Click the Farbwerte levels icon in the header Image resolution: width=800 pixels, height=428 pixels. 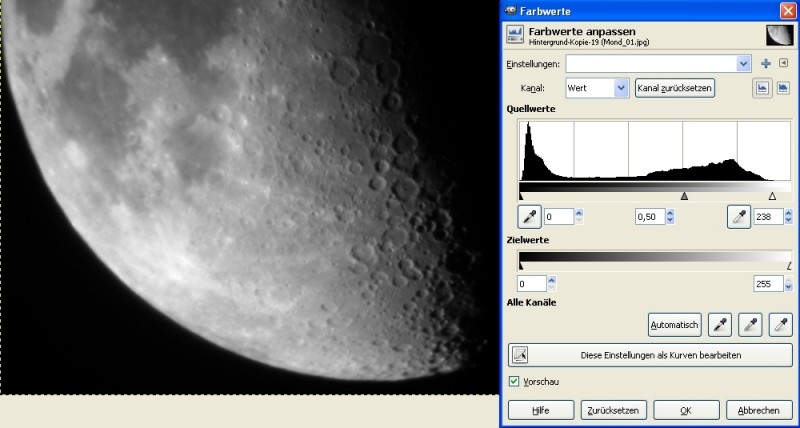[x=515, y=35]
